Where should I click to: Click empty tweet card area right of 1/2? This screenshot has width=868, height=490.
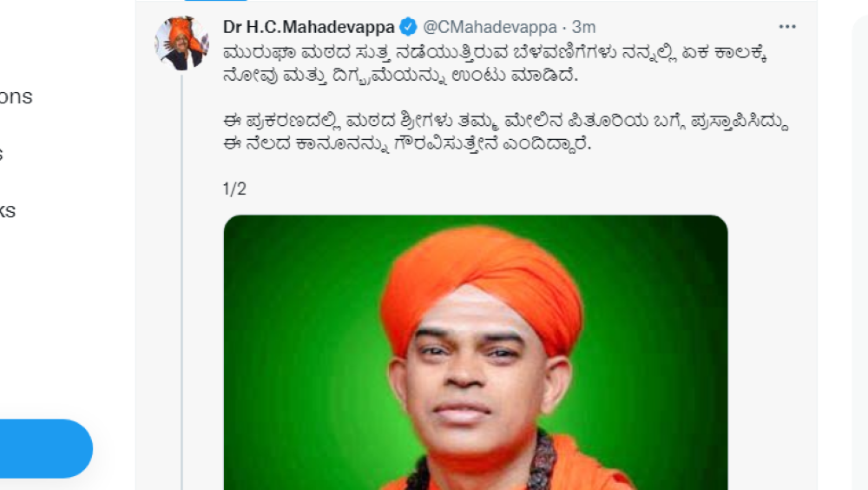498,189
